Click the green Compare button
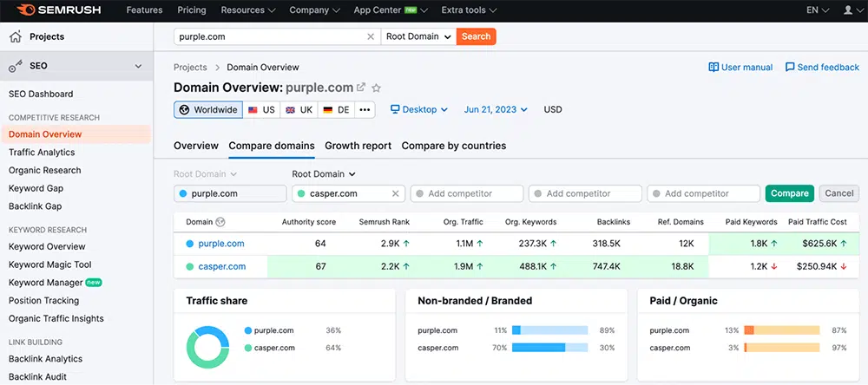Image resolution: width=868 pixels, height=385 pixels. [789, 193]
